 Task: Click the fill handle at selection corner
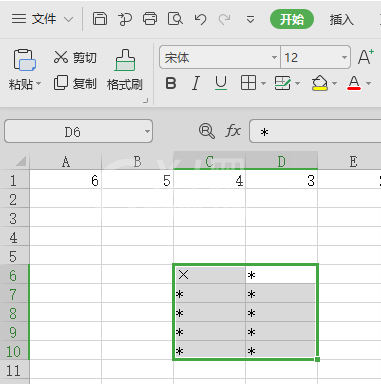coord(317,359)
